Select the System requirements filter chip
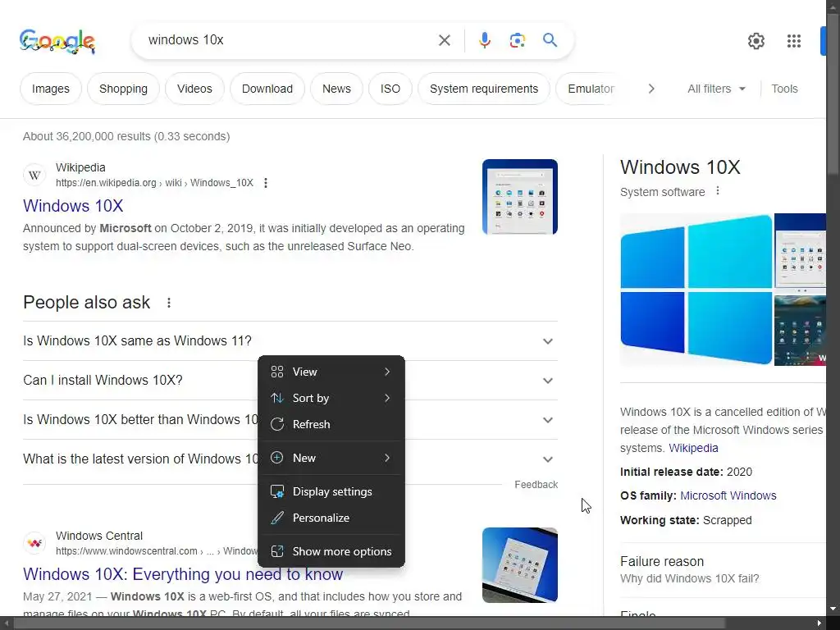The image size is (840, 630). (484, 89)
